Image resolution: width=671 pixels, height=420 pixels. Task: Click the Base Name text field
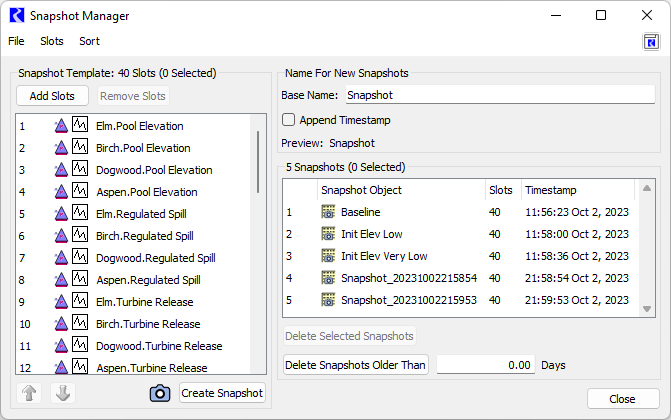[x=499, y=96]
